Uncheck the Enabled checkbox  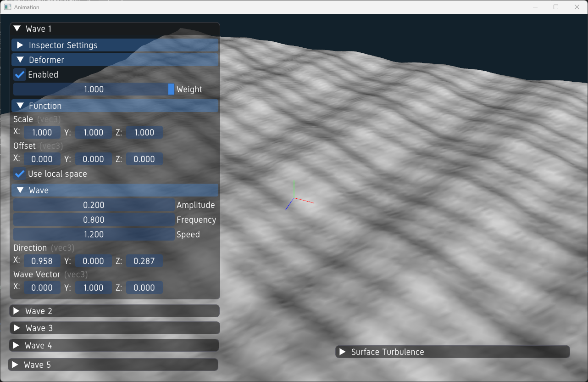click(x=20, y=74)
